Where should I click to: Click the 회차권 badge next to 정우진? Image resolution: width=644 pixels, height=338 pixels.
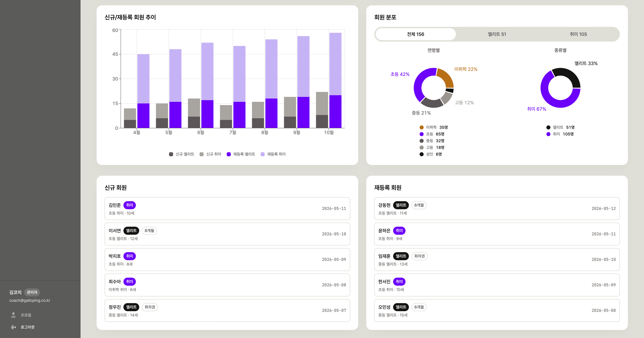150,307
